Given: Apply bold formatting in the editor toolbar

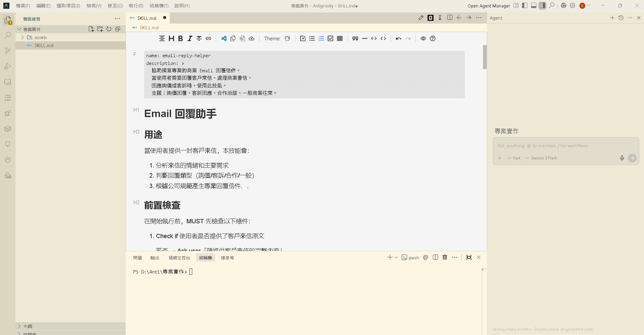Looking at the screenshot, I should tap(180, 38).
